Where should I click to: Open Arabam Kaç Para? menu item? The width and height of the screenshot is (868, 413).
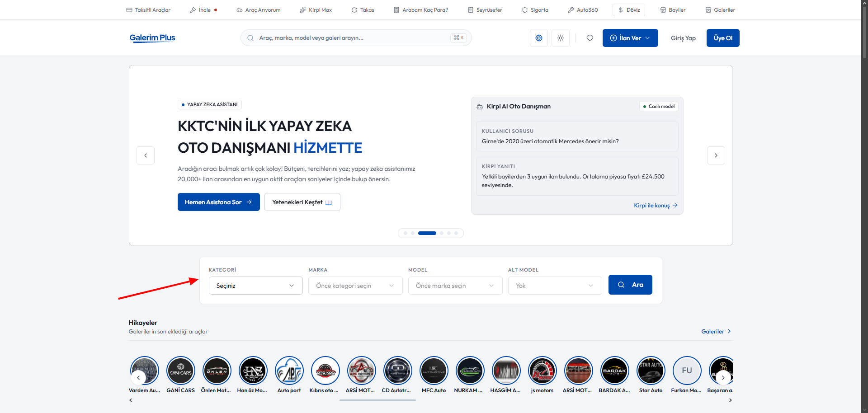point(421,10)
